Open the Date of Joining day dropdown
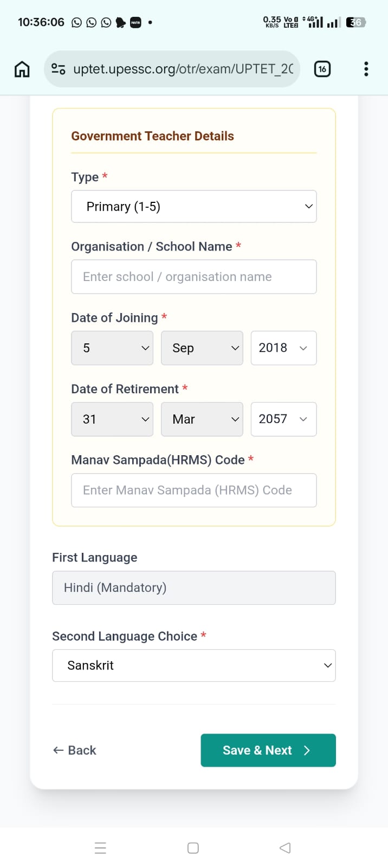The height and width of the screenshot is (868, 388). 112,348
